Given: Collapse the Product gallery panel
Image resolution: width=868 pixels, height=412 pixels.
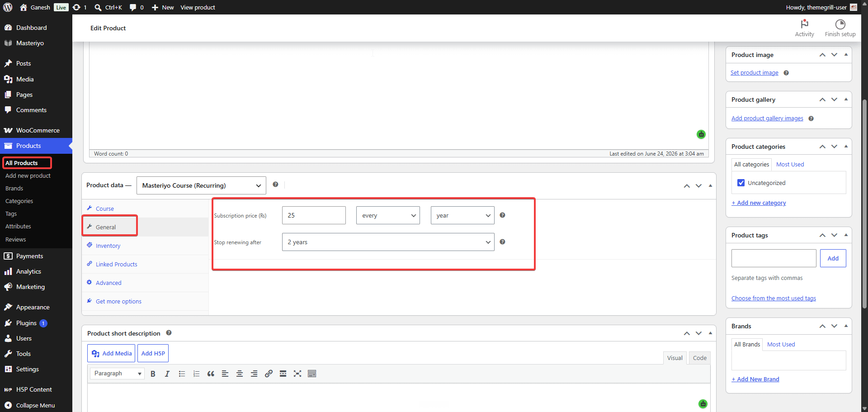Looking at the screenshot, I should click(x=846, y=99).
